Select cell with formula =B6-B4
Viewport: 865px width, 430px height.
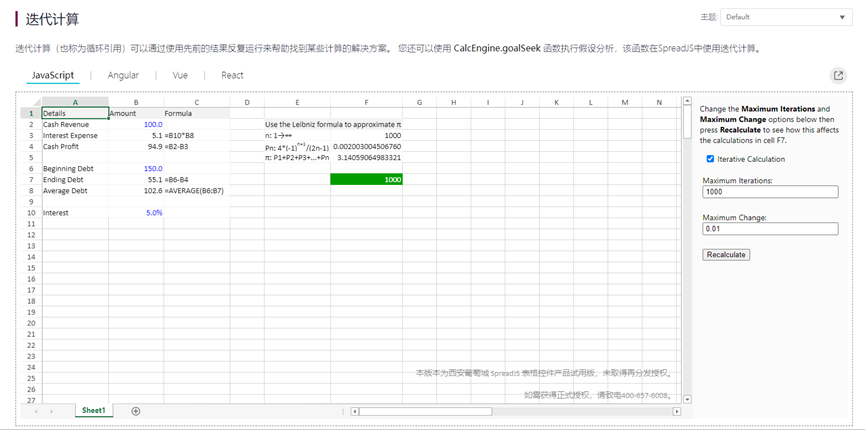(x=197, y=179)
